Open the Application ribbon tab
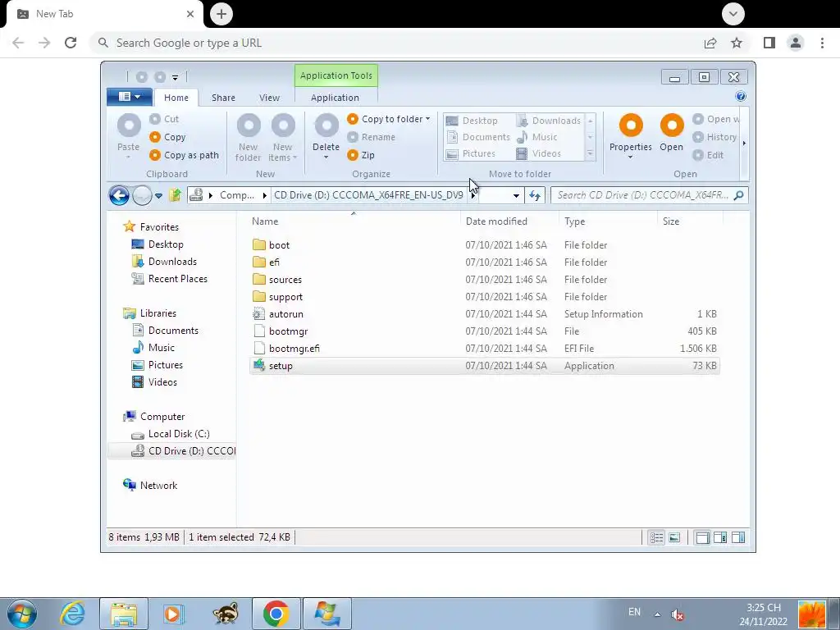 point(335,98)
